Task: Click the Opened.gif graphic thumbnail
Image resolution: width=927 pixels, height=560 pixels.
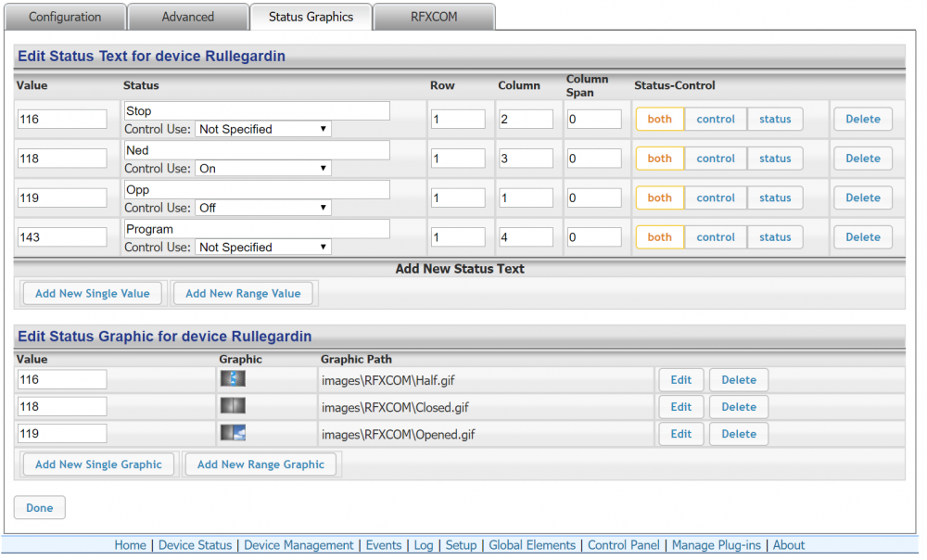Action: pos(233,433)
